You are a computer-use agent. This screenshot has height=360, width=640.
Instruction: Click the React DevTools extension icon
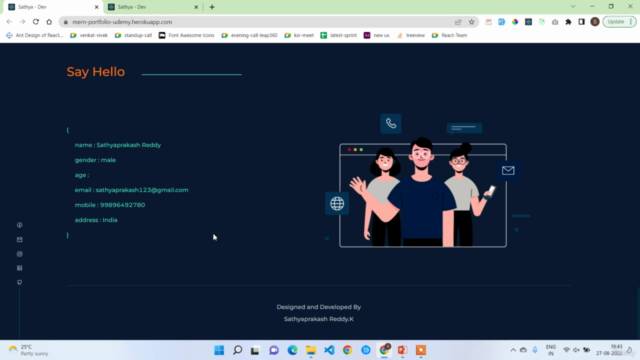(529, 22)
